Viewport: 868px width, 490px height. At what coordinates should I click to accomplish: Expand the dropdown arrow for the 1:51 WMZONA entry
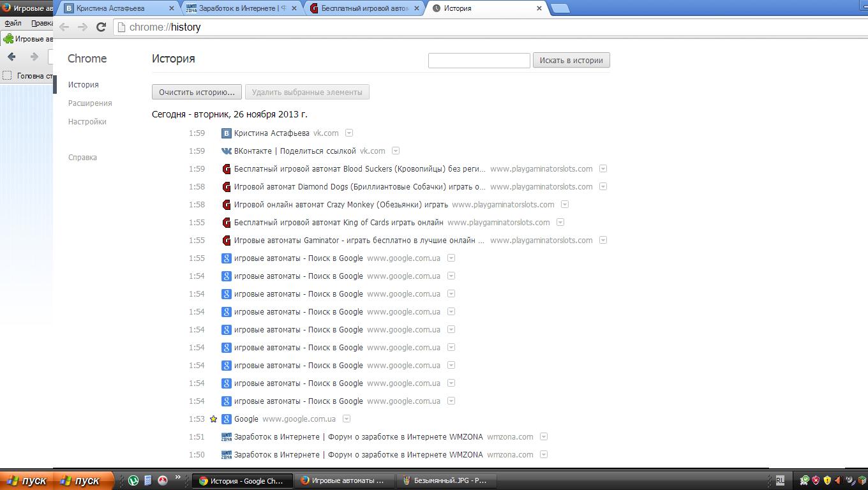[x=544, y=436]
